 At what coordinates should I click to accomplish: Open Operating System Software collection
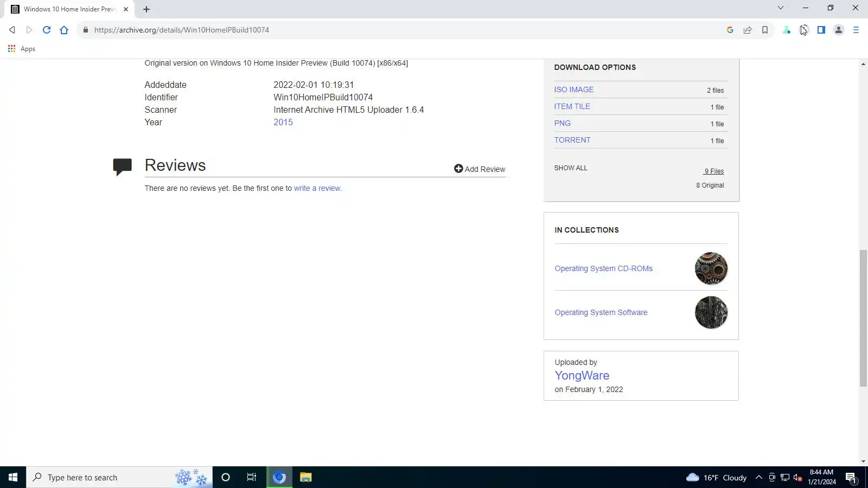[x=601, y=312]
